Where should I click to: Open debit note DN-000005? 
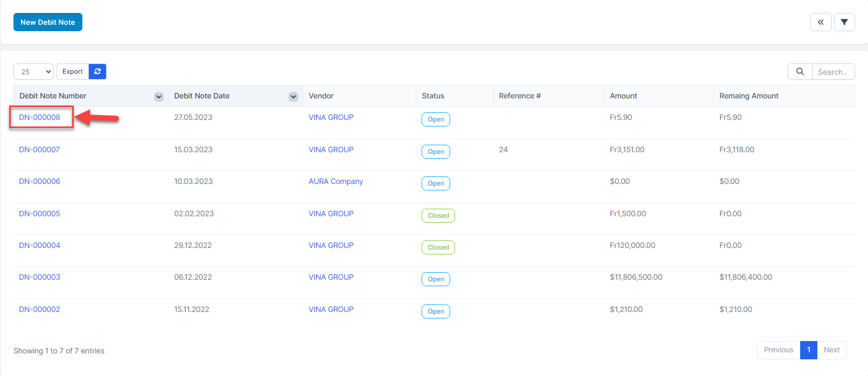click(39, 214)
